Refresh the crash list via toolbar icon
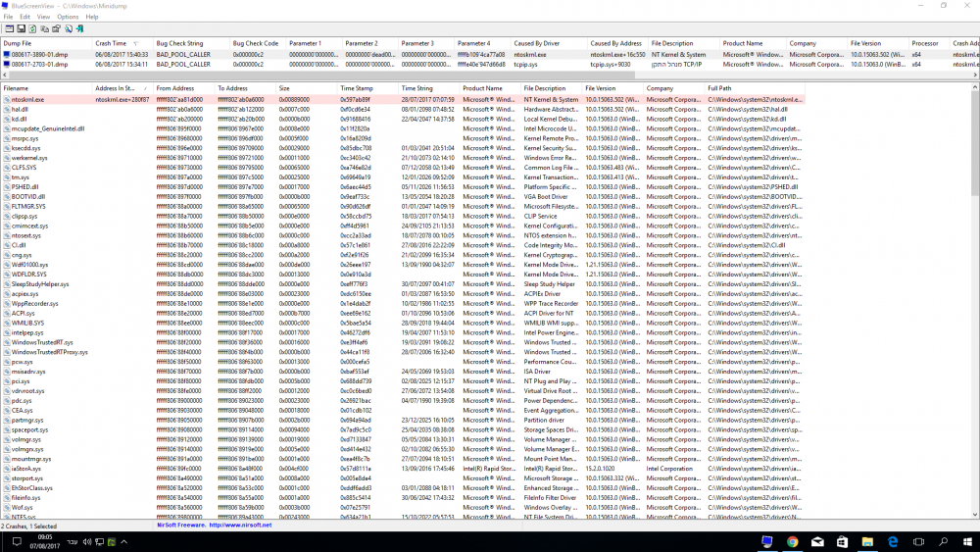The height and width of the screenshot is (552, 980). [32, 28]
